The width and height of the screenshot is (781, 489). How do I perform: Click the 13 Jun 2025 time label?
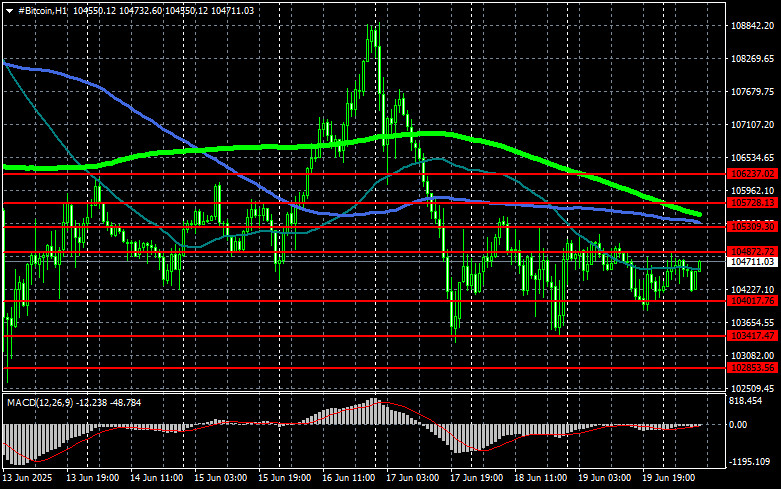point(27,478)
